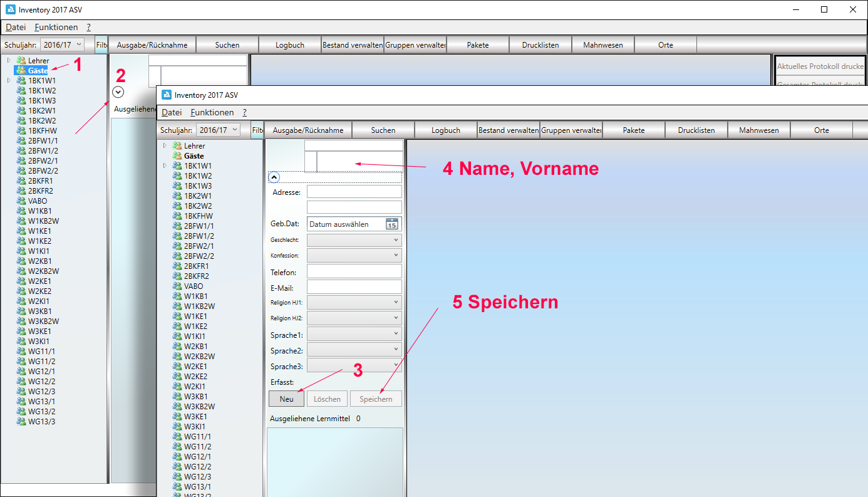Screen dimensions: 868x497
Task: Collapse details with the circled up-chevron icon
Action: pos(274,177)
